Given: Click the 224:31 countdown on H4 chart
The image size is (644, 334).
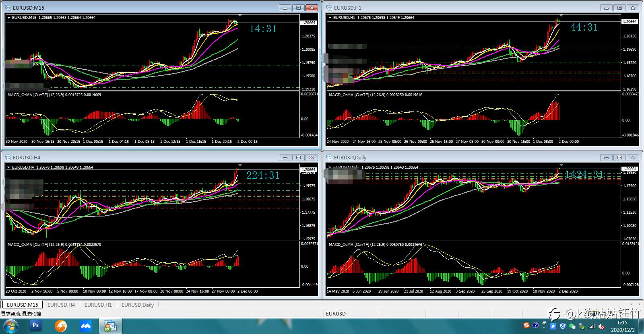Looking at the screenshot, I should 263,175.
